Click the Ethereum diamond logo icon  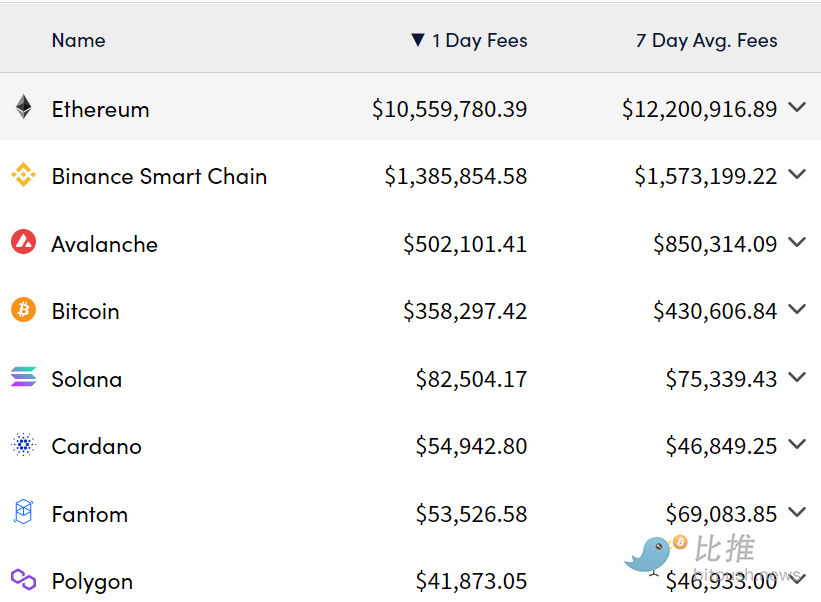pos(23,107)
